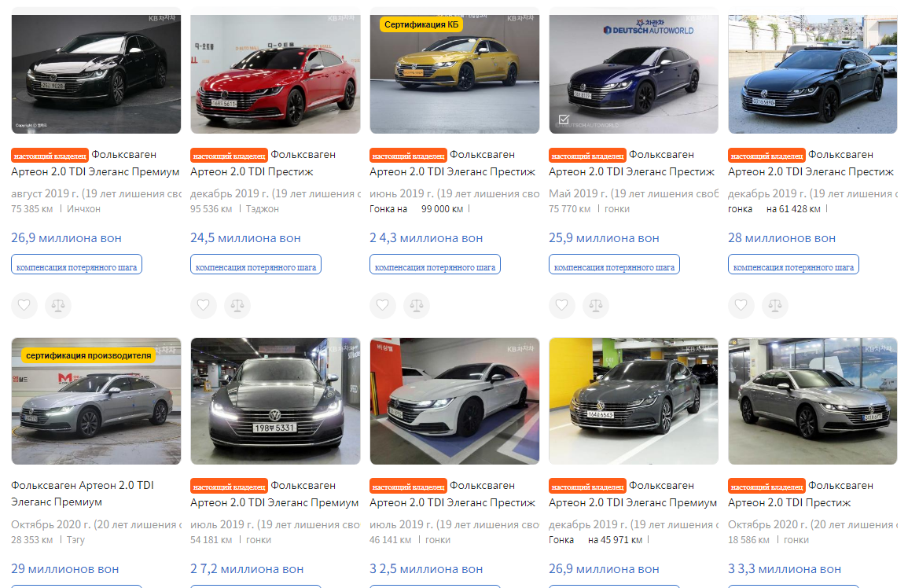Select the '3 3,3 миллиона вон' price
This screenshot has width=919, height=588.
pos(785,568)
